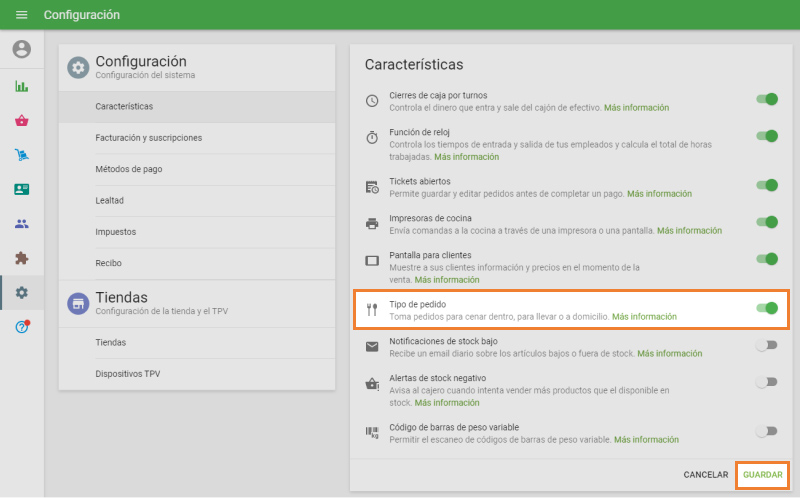The image size is (800, 498).
Task: Click the Guardar button
Action: point(763,474)
